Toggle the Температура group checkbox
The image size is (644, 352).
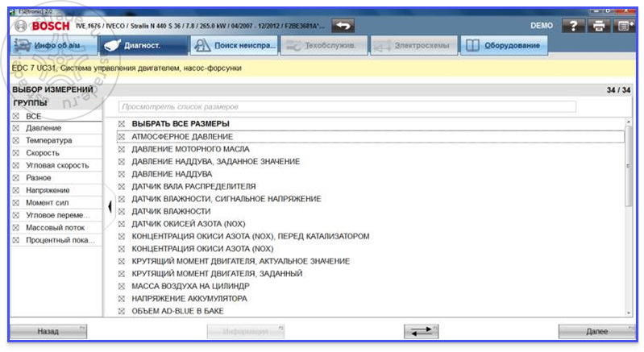(15, 140)
